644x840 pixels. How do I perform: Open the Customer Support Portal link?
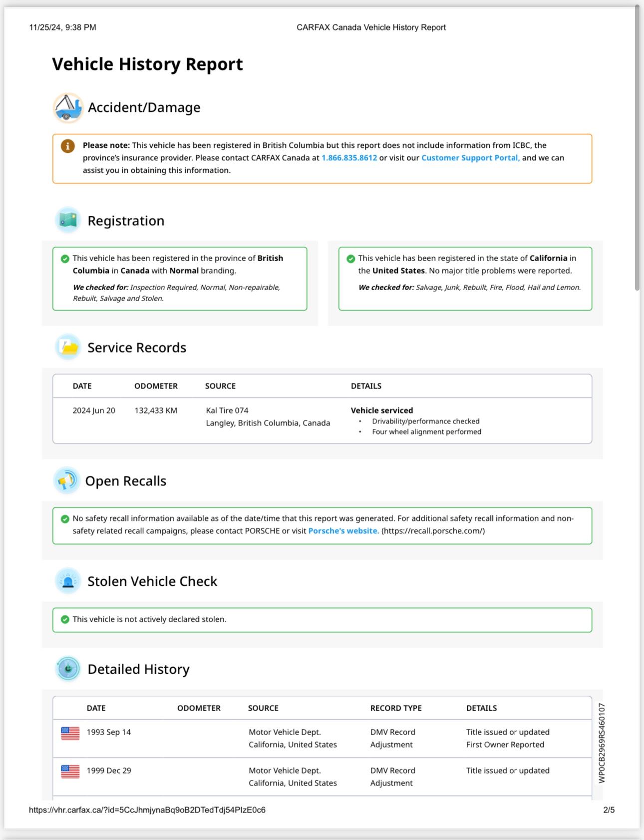470,158
